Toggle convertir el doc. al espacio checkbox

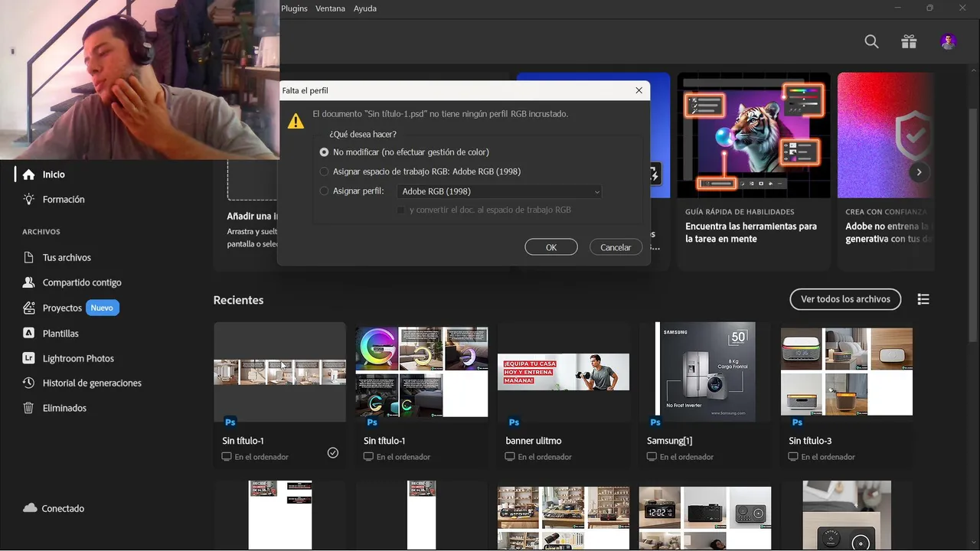[400, 210]
